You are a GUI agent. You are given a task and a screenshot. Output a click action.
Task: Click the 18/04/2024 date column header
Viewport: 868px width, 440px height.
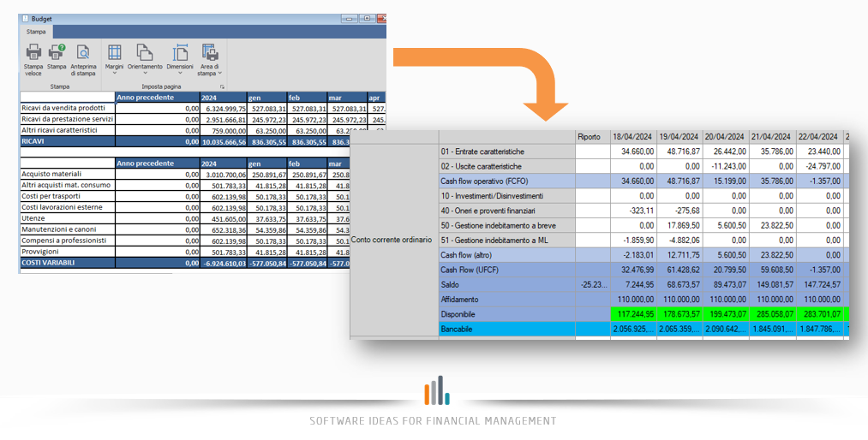[632, 136]
